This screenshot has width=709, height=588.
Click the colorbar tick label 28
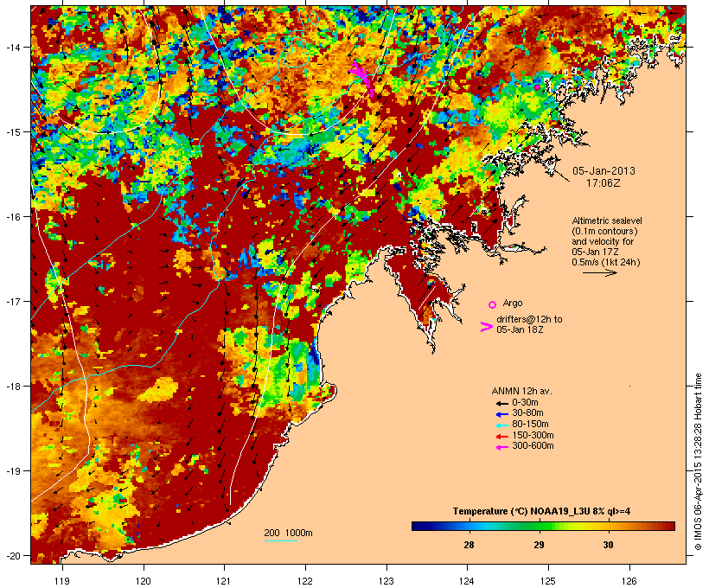click(469, 545)
